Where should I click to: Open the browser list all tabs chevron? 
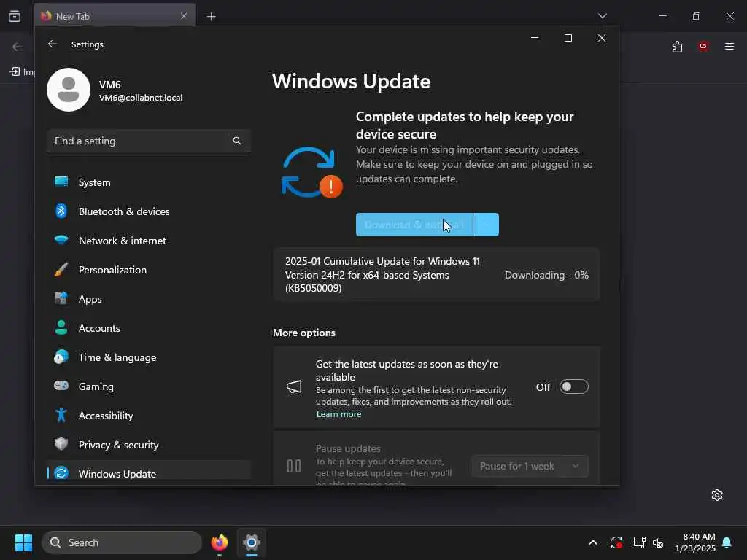click(602, 16)
